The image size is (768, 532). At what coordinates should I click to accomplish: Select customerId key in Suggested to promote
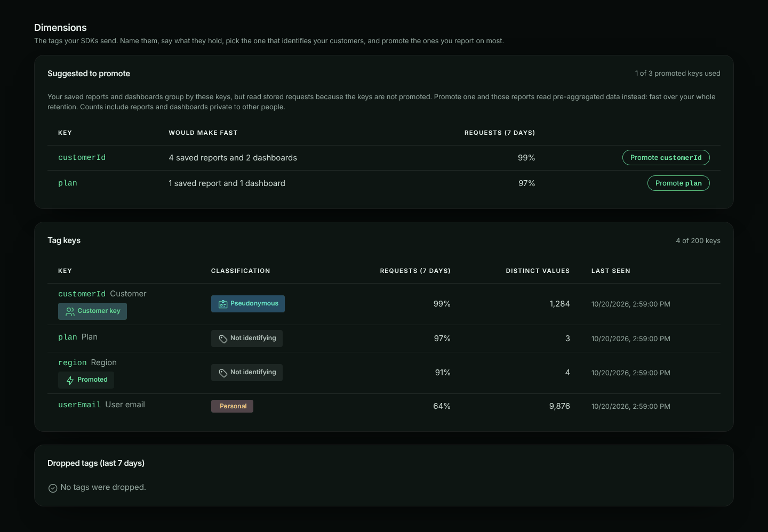click(82, 158)
